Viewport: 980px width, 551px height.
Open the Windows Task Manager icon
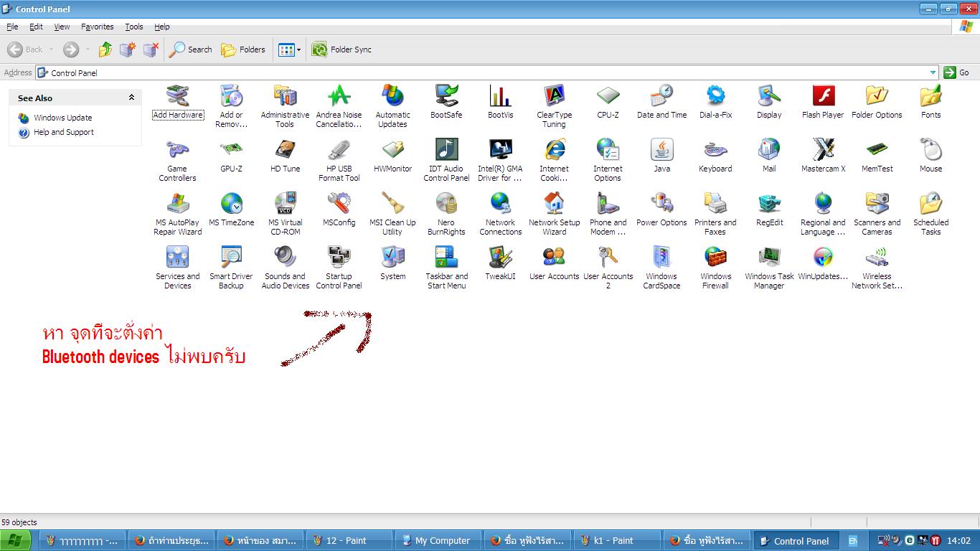(x=769, y=268)
